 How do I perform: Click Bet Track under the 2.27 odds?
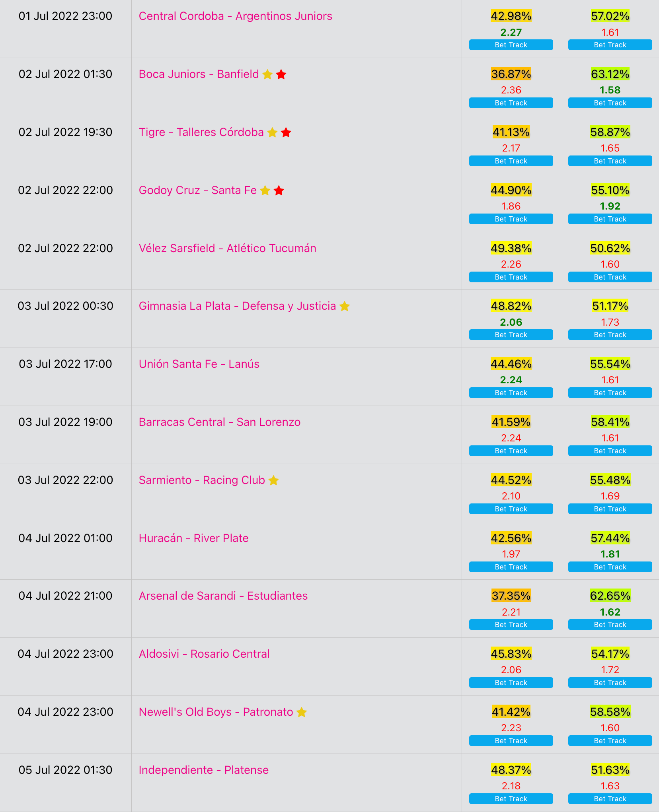point(511,45)
